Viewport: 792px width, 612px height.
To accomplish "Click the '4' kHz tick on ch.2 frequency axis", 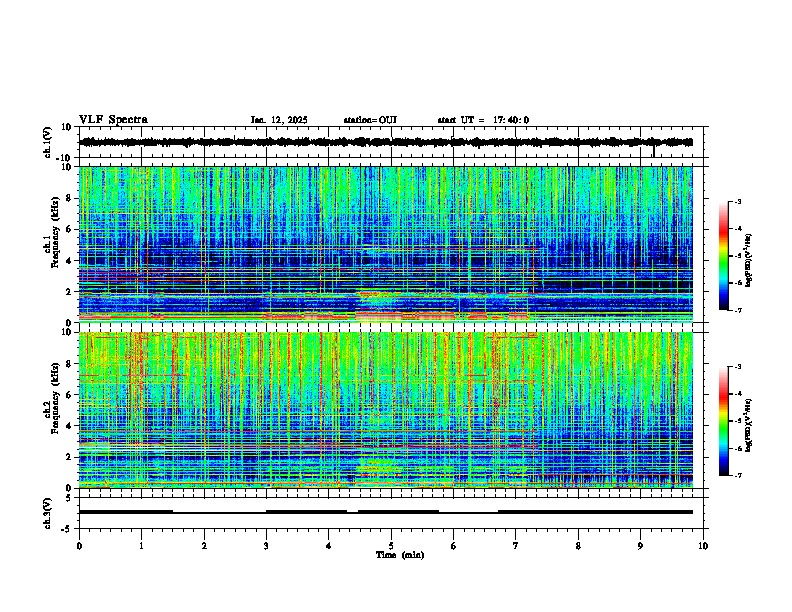I will pyautogui.click(x=69, y=426).
